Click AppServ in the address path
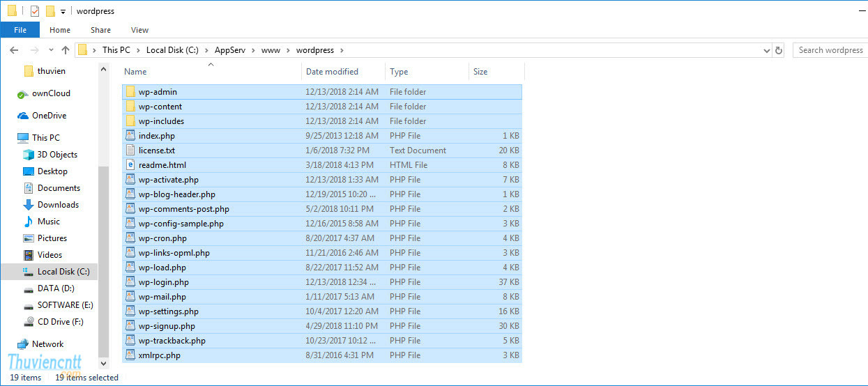Screen dimensions: 868x386 (x=231, y=50)
